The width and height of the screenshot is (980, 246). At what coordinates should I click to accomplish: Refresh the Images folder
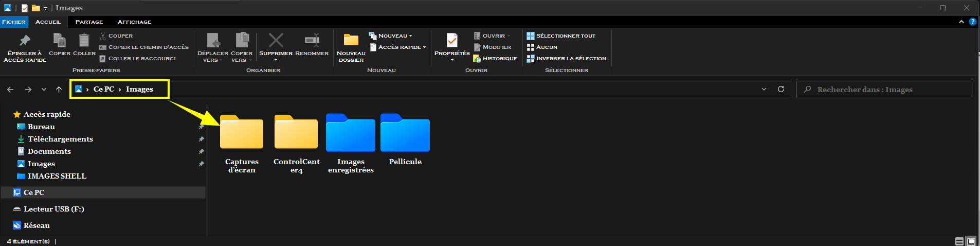point(781,89)
